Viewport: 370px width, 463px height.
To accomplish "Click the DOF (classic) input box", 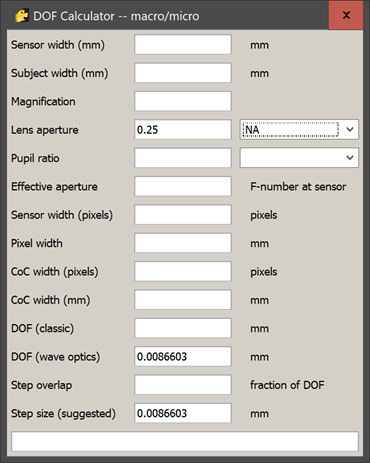I will [183, 328].
